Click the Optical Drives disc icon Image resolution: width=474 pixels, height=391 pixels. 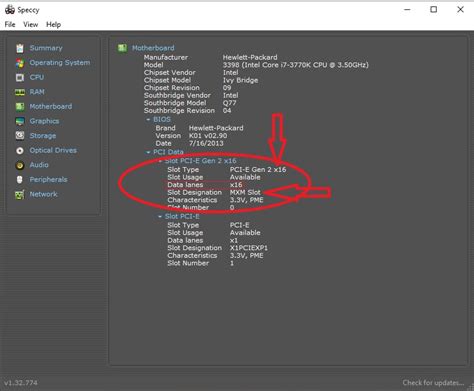click(x=20, y=151)
